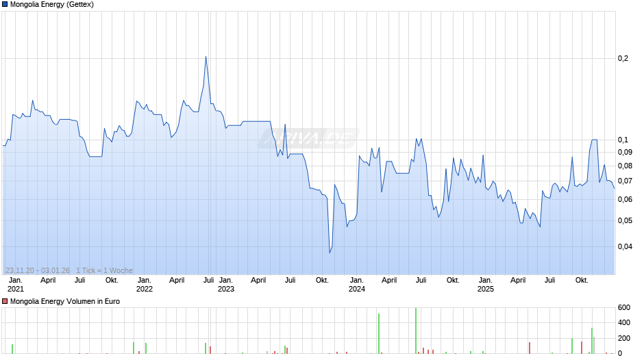The height and width of the screenshot is (360, 644).
Task: Click the lowest price dip after Okt. 2023
Action: [330, 252]
